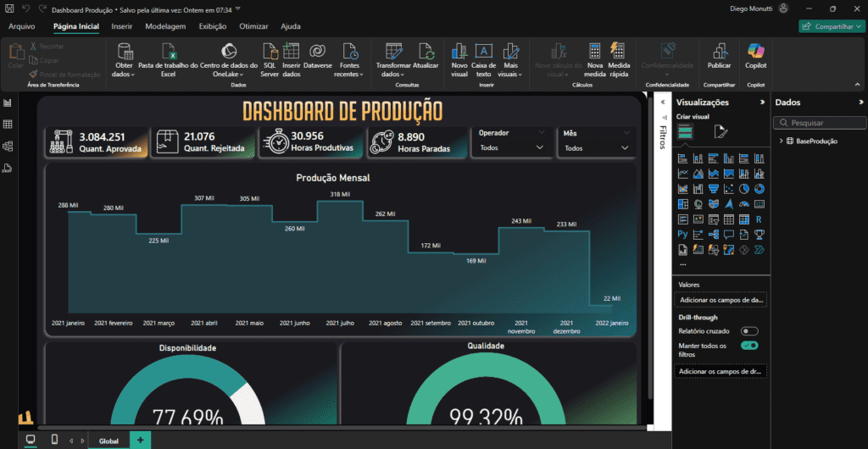Select the area chart visual

(698, 174)
